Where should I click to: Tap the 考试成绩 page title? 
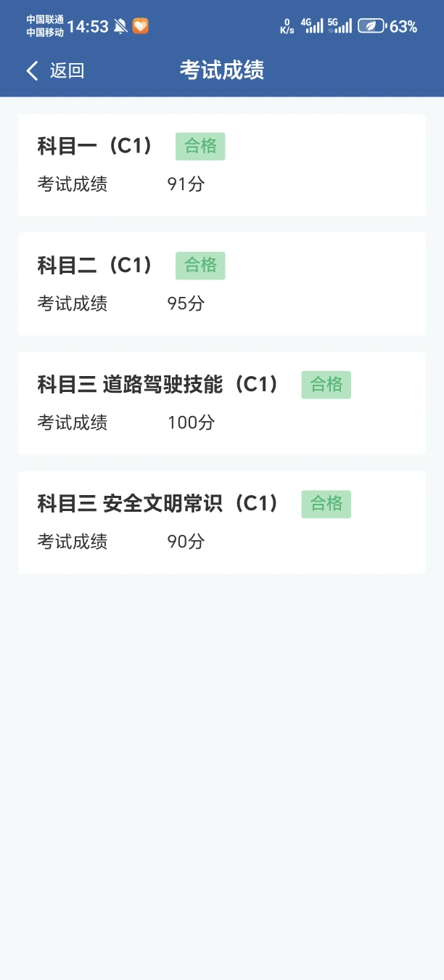coord(222,70)
